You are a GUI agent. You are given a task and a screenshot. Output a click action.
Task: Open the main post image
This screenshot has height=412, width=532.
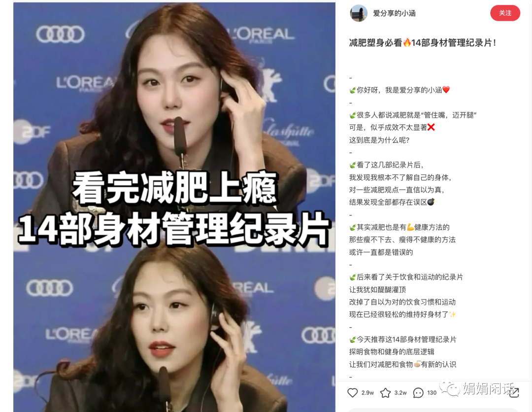[x=174, y=207]
